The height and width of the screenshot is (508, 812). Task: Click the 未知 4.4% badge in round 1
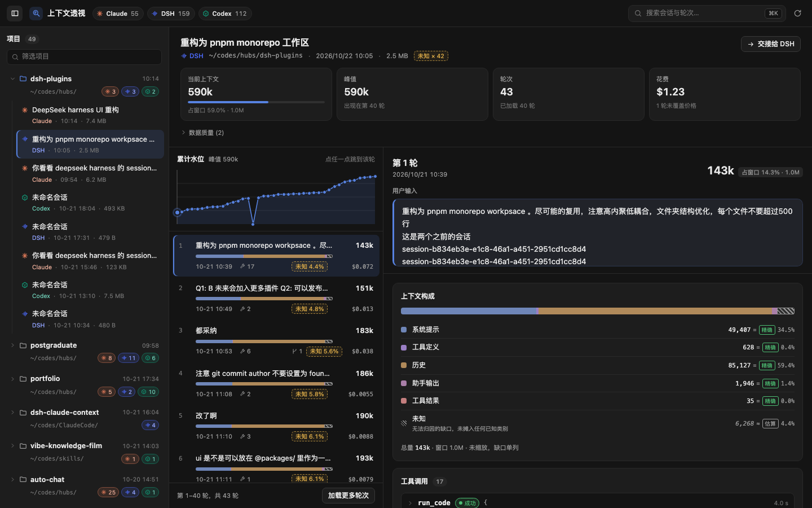coord(310,266)
